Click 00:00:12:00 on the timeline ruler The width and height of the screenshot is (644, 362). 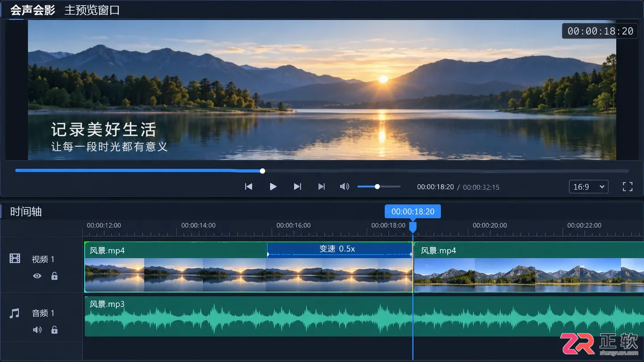(x=104, y=225)
